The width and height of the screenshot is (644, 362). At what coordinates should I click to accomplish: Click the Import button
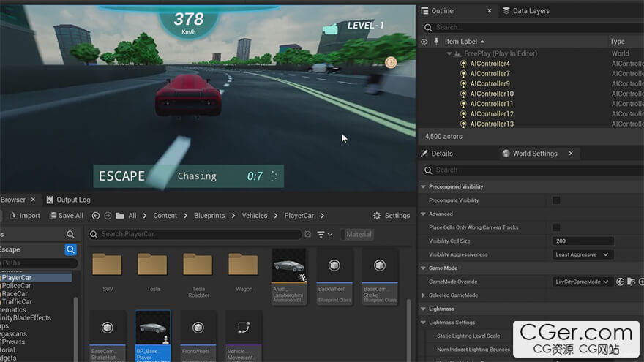(x=25, y=216)
